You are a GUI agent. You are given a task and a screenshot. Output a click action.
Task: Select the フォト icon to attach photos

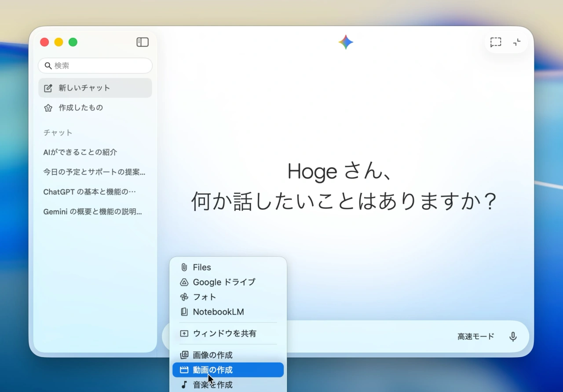pyautogui.click(x=183, y=297)
